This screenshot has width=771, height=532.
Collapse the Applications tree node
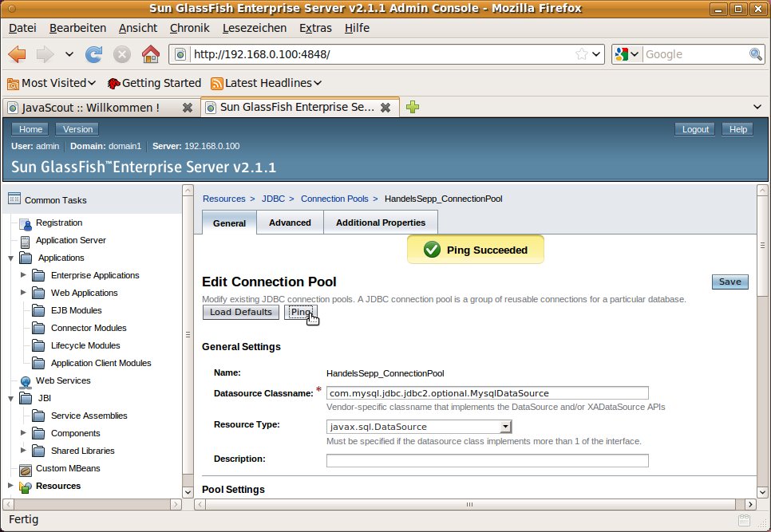click(x=10, y=258)
